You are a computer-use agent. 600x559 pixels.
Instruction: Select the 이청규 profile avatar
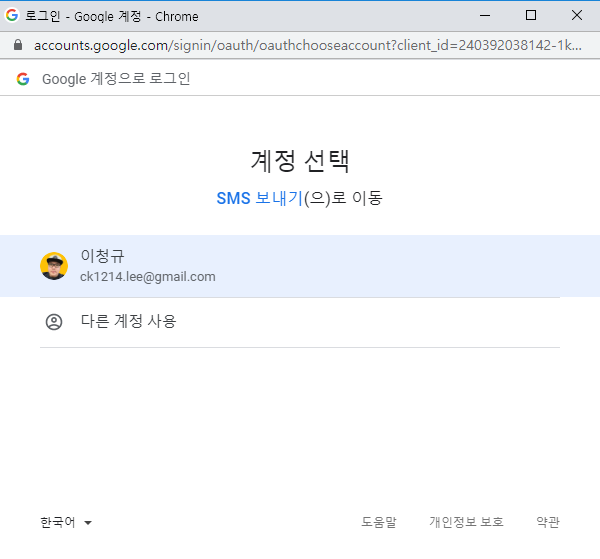(x=54, y=266)
